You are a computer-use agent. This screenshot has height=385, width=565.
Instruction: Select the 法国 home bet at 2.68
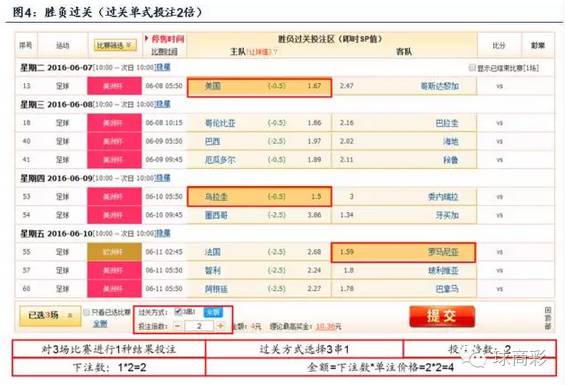pos(259,252)
